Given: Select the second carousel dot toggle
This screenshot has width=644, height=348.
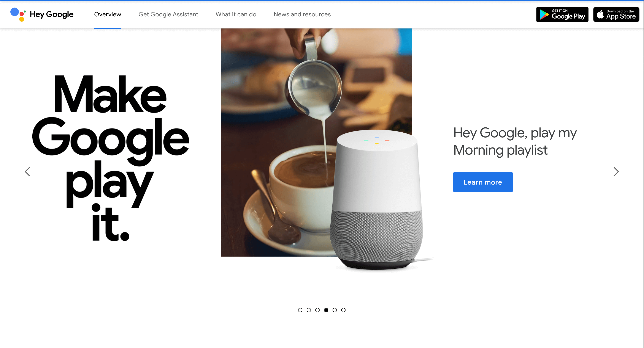Looking at the screenshot, I should (x=309, y=310).
